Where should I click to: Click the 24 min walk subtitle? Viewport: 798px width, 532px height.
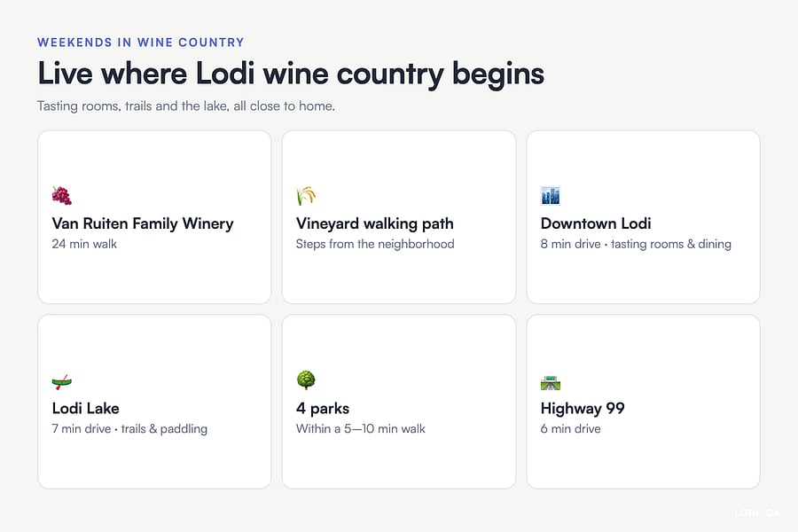coord(84,244)
